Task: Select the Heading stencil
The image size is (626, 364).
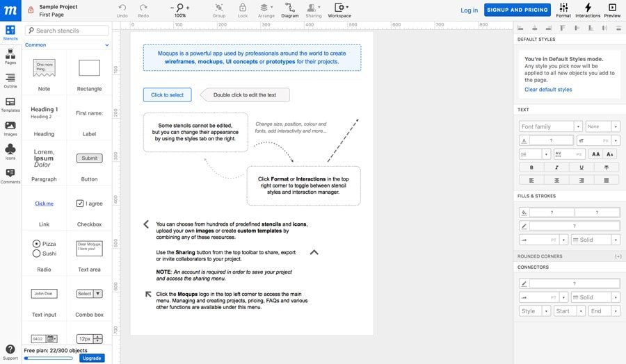Action: 44,119
